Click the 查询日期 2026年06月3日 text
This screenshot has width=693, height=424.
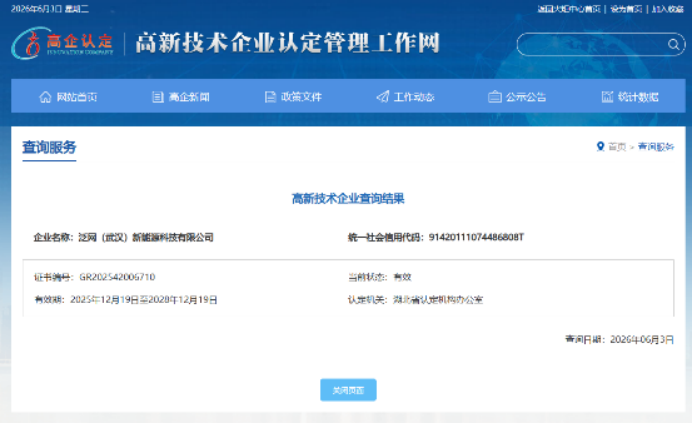(620, 340)
